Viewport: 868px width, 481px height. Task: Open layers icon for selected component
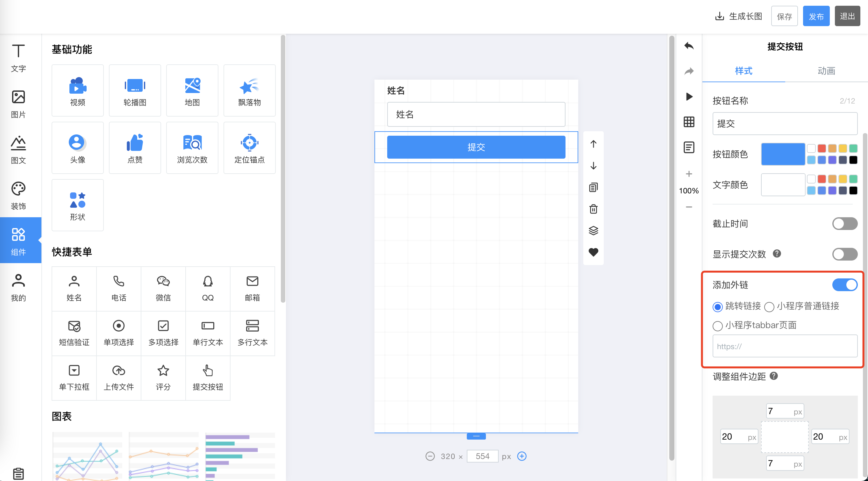click(594, 231)
